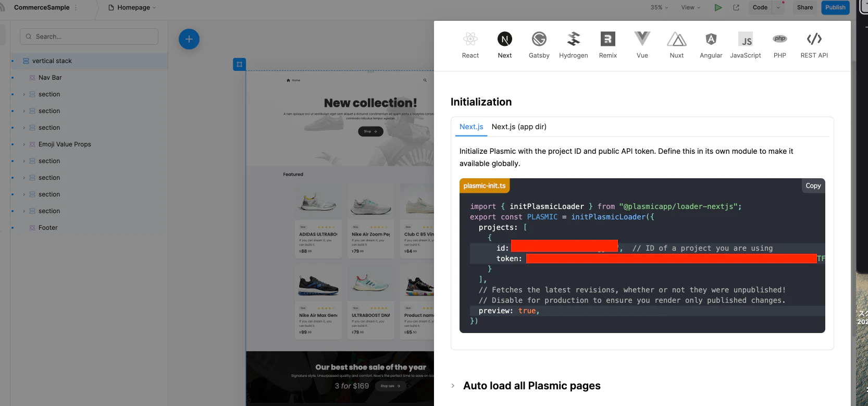Click the Footer component icon
The width and height of the screenshot is (868, 406).
tap(32, 228)
